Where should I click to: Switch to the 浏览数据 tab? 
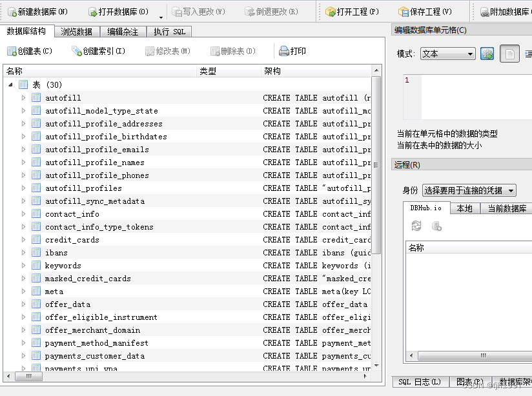(x=77, y=32)
